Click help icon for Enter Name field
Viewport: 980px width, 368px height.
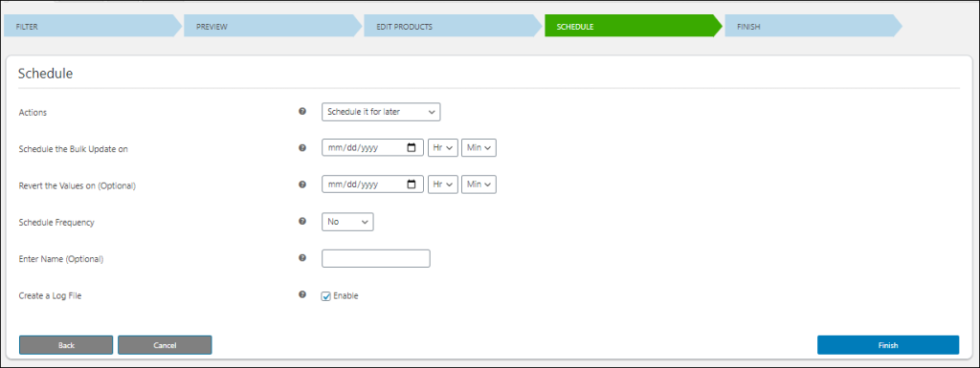pyautogui.click(x=302, y=258)
